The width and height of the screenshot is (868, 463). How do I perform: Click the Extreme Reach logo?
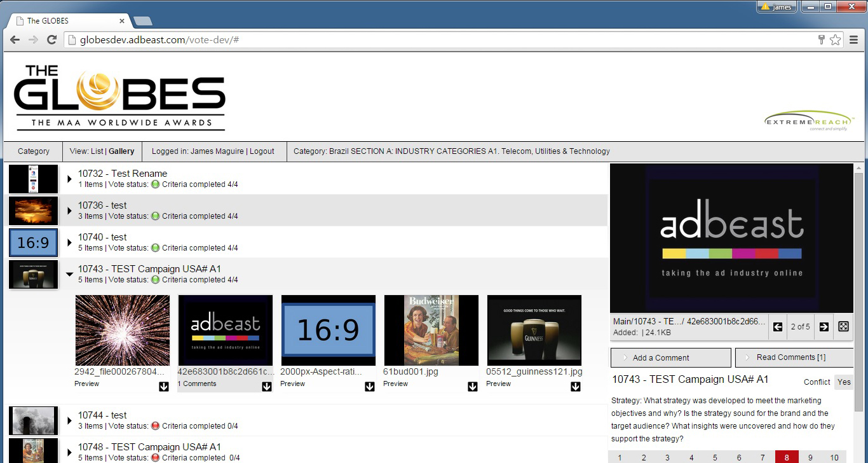pyautogui.click(x=810, y=121)
